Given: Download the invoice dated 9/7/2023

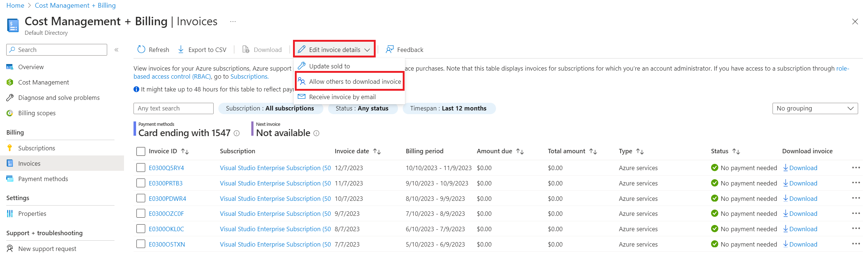Looking at the screenshot, I should tap(800, 214).
